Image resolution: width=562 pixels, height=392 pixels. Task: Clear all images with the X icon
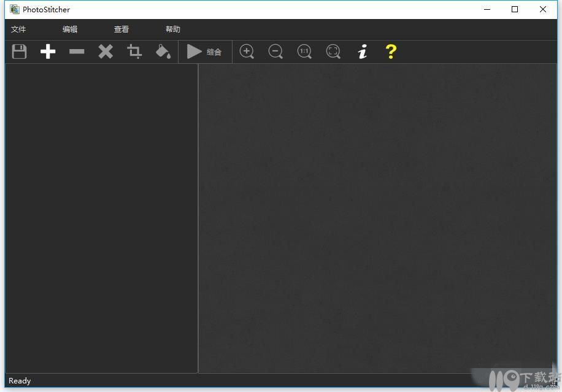[106, 52]
